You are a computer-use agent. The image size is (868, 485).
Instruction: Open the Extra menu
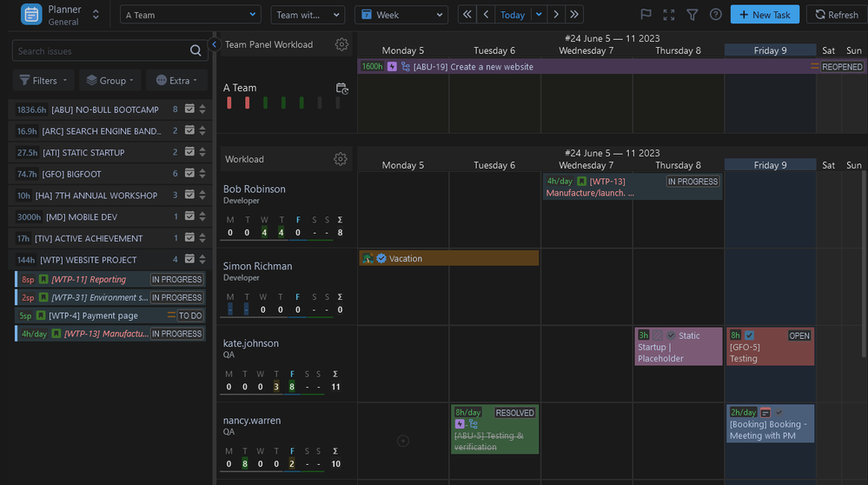click(177, 80)
